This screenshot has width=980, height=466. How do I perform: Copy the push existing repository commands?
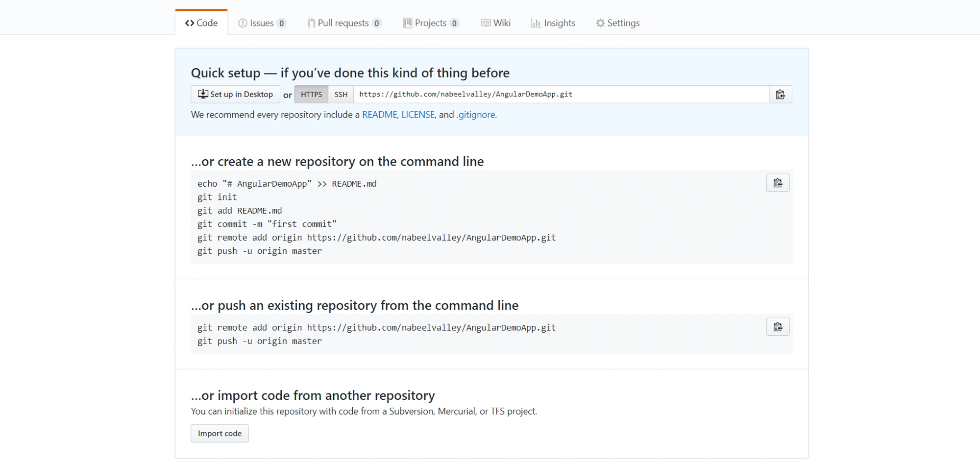point(778,327)
